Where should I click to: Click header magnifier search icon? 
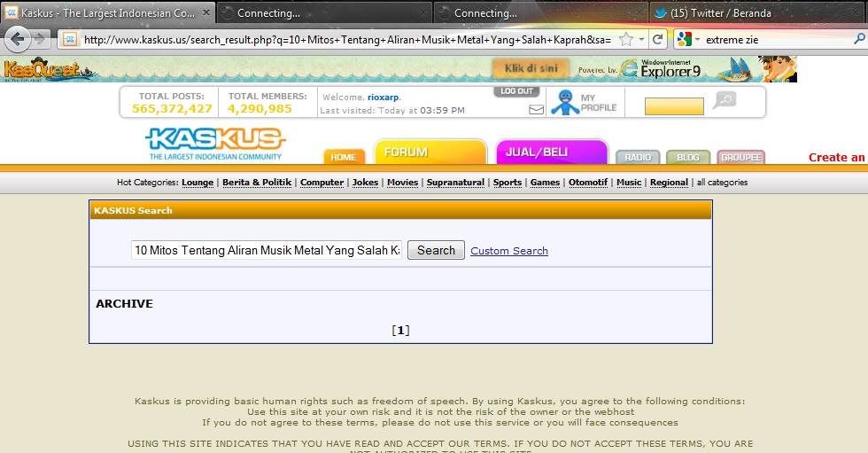(725, 101)
